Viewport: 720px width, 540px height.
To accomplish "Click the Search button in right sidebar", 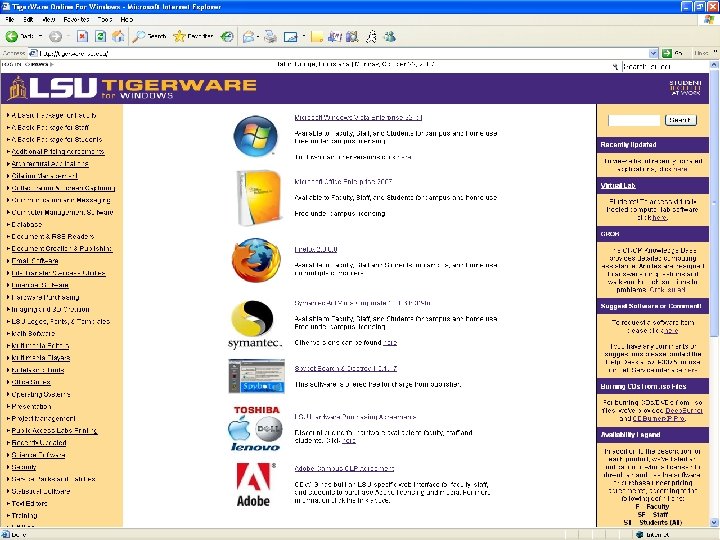I will [x=681, y=120].
